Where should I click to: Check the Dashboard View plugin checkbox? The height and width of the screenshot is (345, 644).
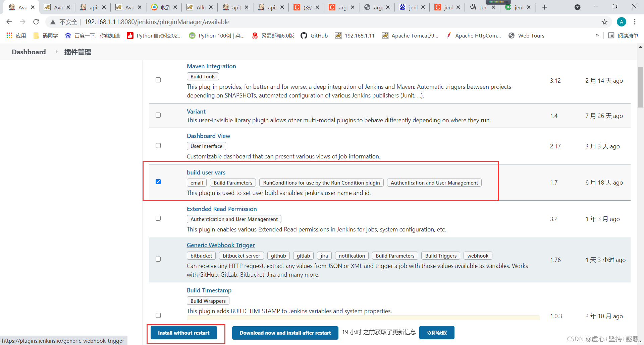coord(158,145)
